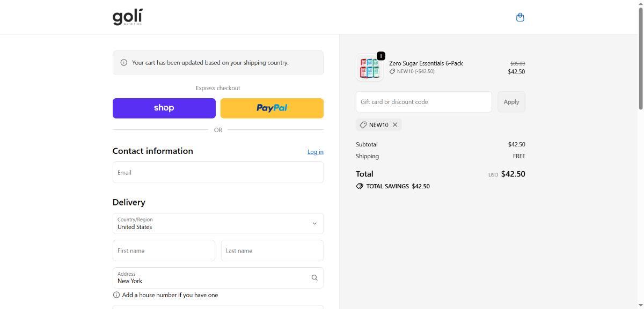644x309 pixels.
Task: Click the tag icon in NEW10 chip
Action: pyautogui.click(x=363, y=125)
